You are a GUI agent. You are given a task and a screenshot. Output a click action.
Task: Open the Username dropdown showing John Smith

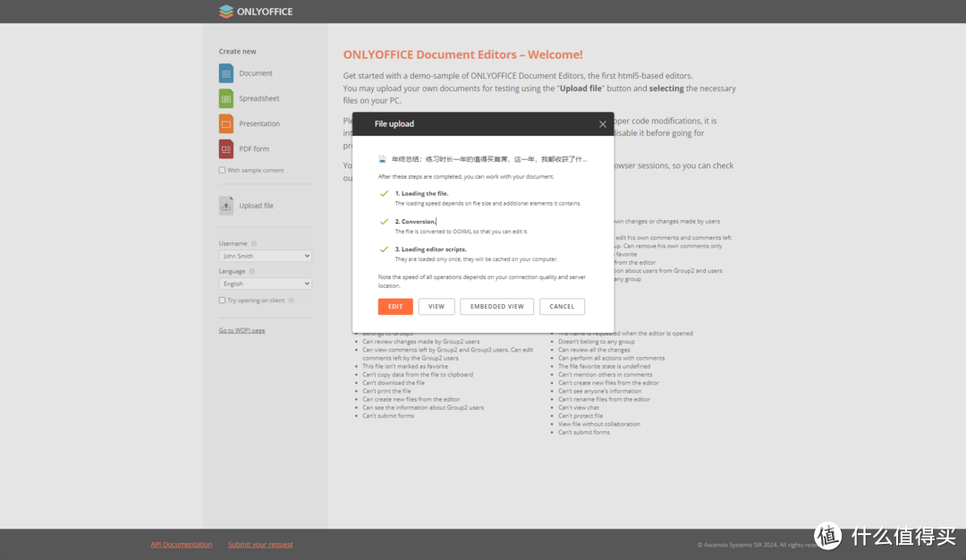tap(265, 256)
